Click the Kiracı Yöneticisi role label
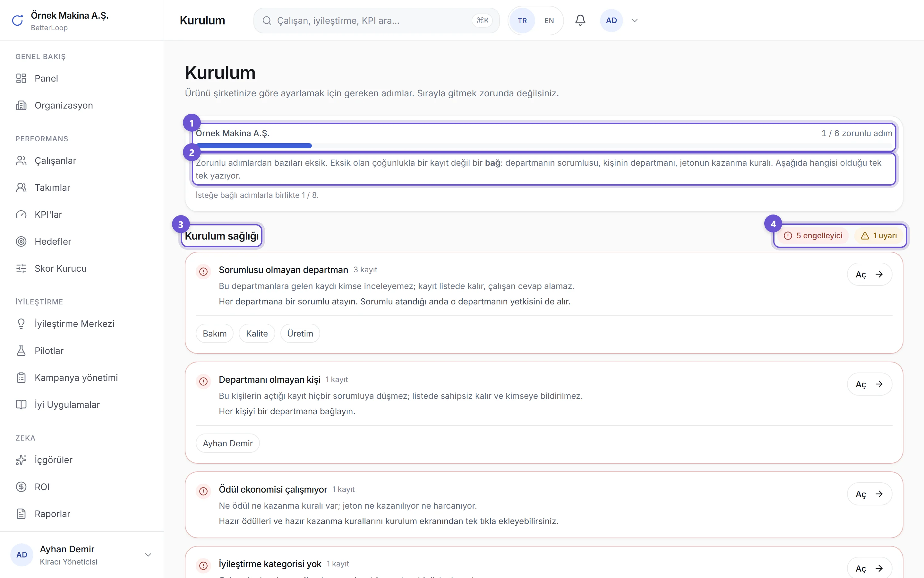 [x=69, y=562]
